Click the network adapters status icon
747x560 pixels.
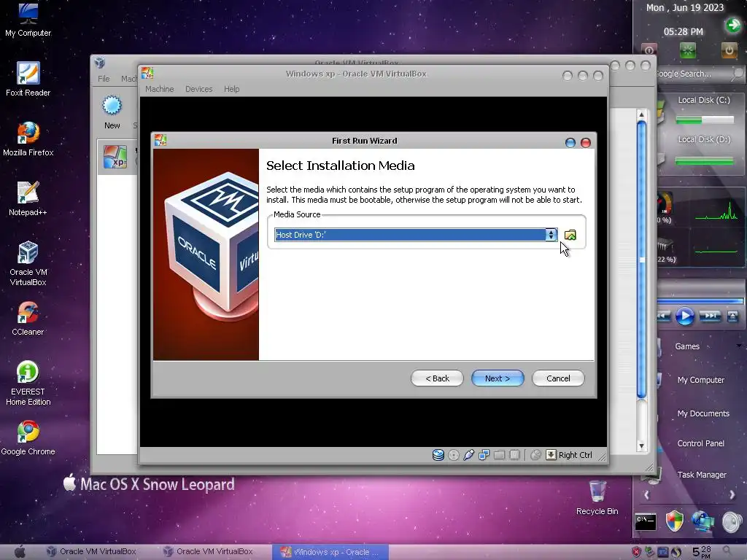484,455
